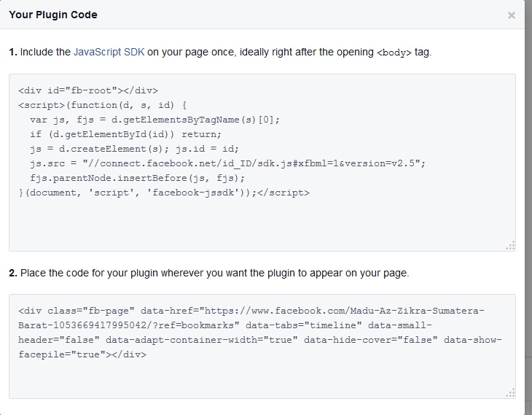Screen dimensions: 532x415
Task: Click the js.src connect.facebook.net line
Action: pyautogui.click(x=227, y=163)
